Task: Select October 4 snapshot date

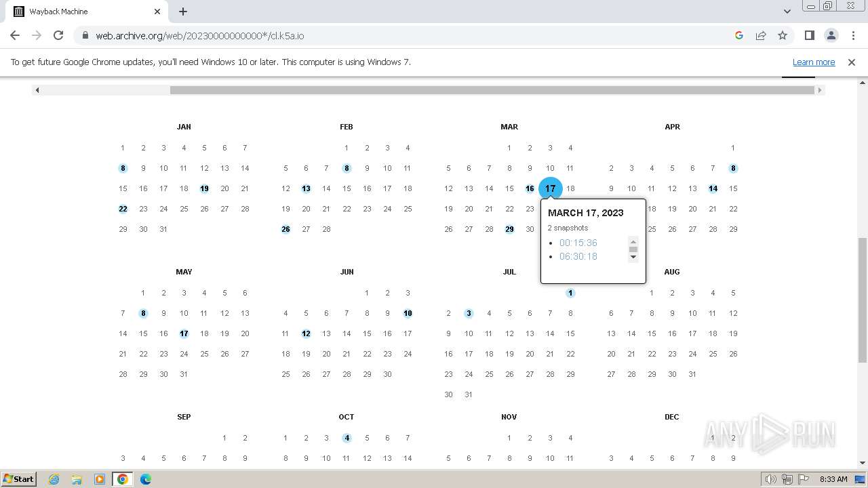Action: coord(347,438)
